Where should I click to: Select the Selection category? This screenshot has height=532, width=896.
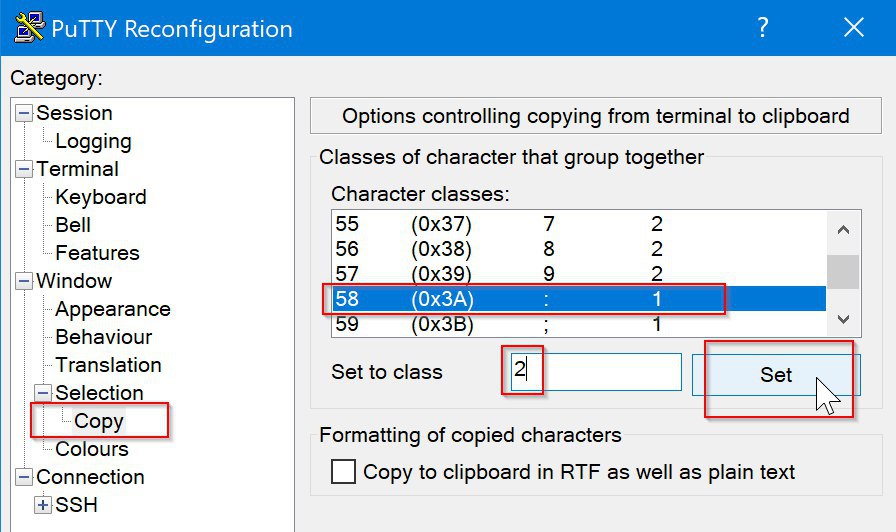[x=99, y=393]
